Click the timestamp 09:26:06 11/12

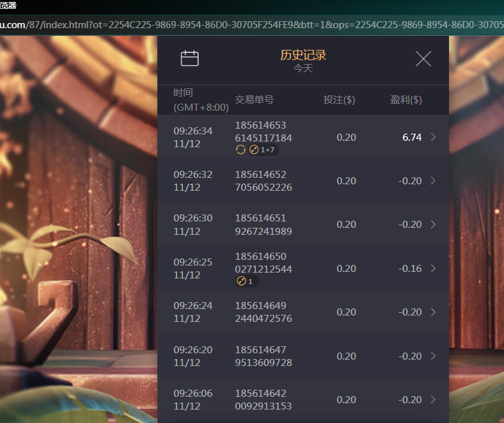tap(193, 400)
